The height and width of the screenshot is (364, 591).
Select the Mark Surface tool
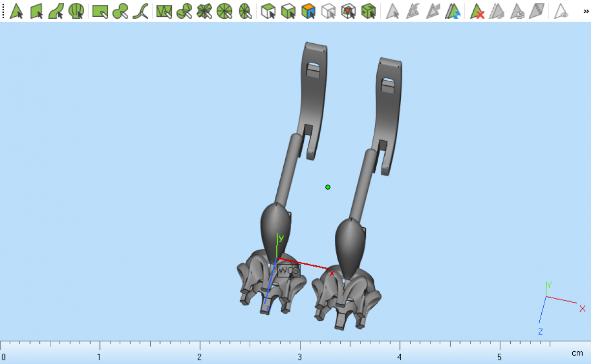57,11
